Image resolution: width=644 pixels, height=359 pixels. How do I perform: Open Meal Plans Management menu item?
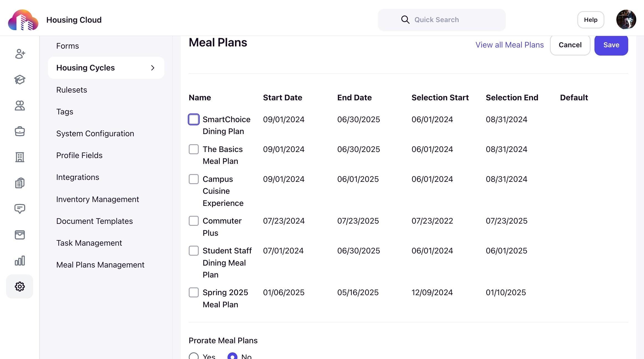point(100,265)
